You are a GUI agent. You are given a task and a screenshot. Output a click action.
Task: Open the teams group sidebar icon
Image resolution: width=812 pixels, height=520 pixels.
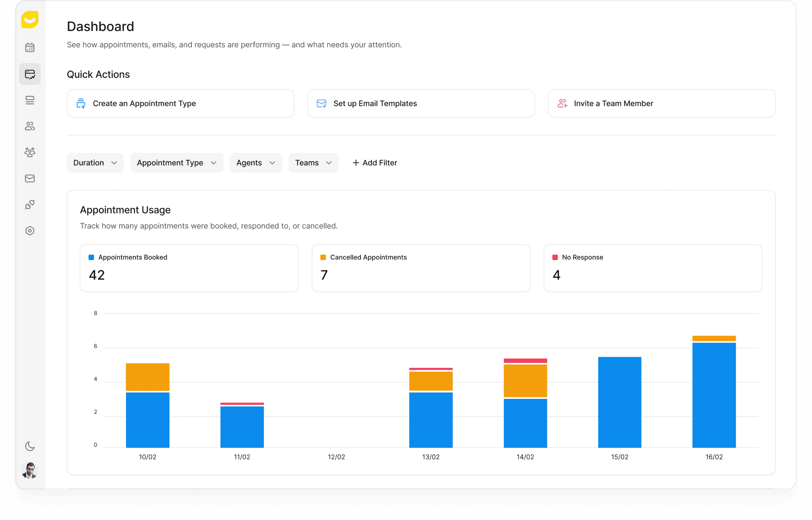30,152
